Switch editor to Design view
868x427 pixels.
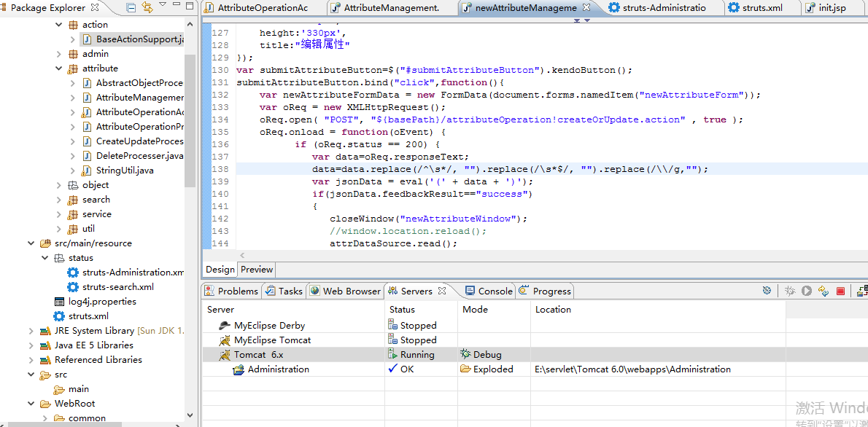click(x=220, y=270)
